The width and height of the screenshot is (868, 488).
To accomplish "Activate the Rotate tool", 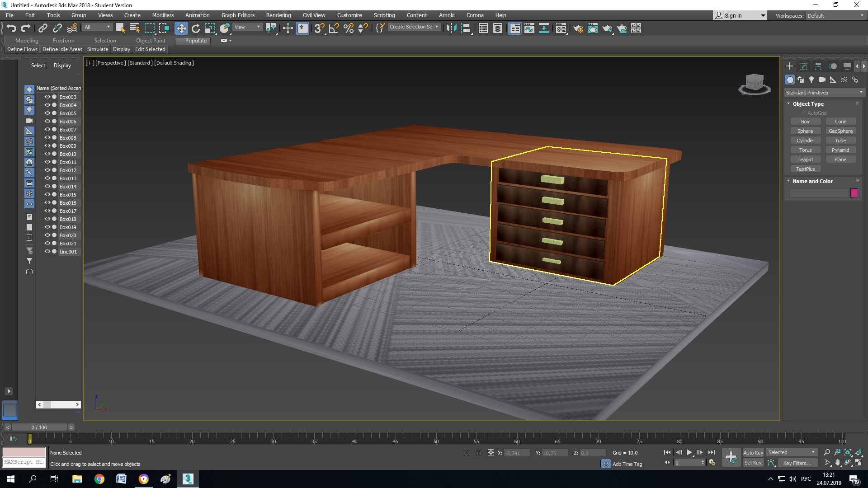I will (x=196, y=28).
